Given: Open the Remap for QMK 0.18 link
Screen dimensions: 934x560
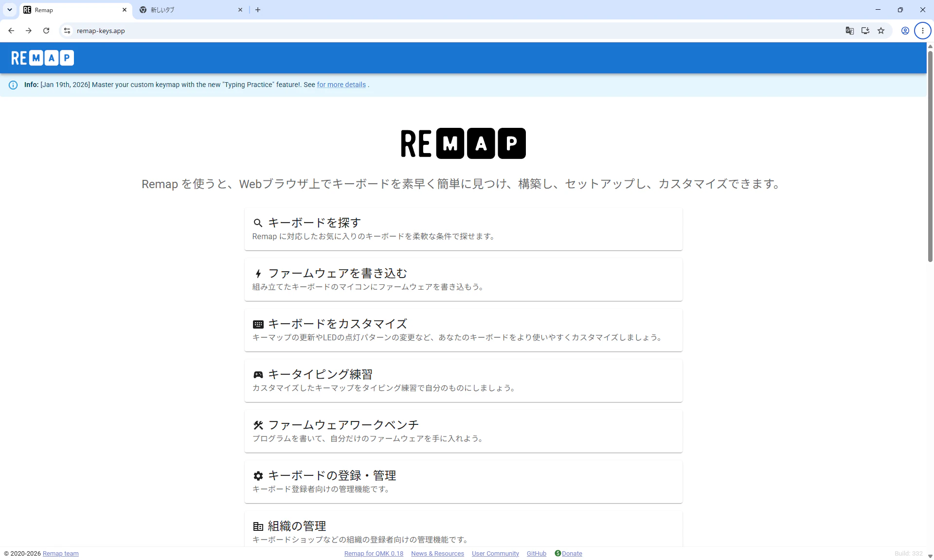Looking at the screenshot, I should (x=374, y=554).
